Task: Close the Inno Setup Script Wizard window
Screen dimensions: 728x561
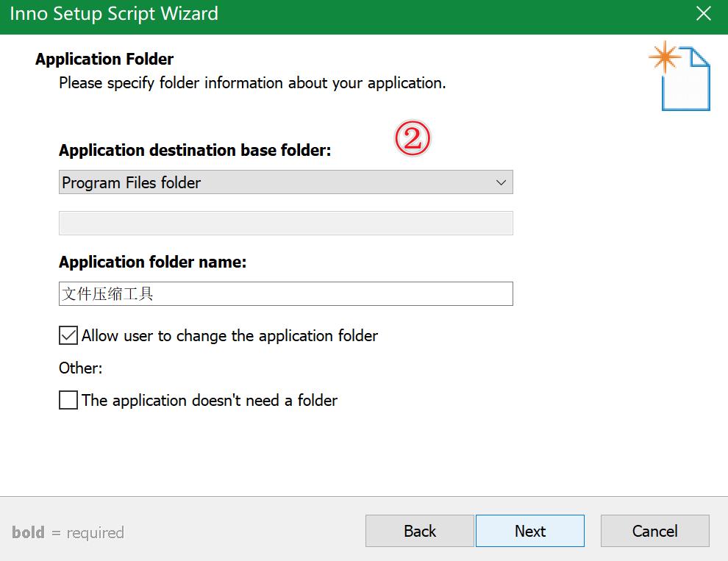Action: coord(704,14)
